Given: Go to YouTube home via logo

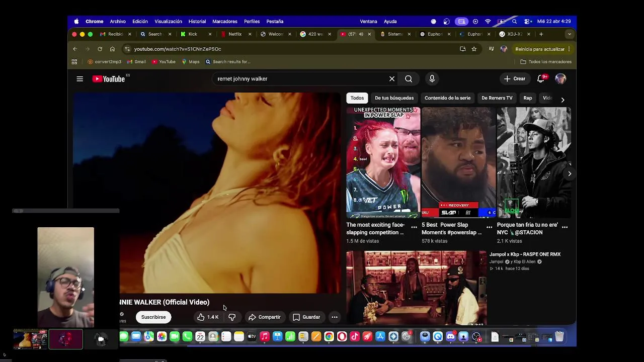Looking at the screenshot, I should click(109, 79).
